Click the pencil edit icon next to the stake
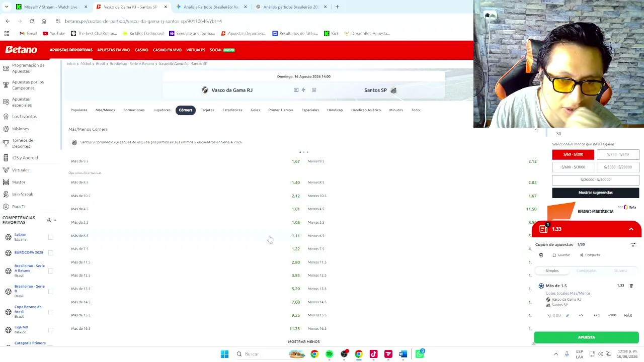 (568, 316)
